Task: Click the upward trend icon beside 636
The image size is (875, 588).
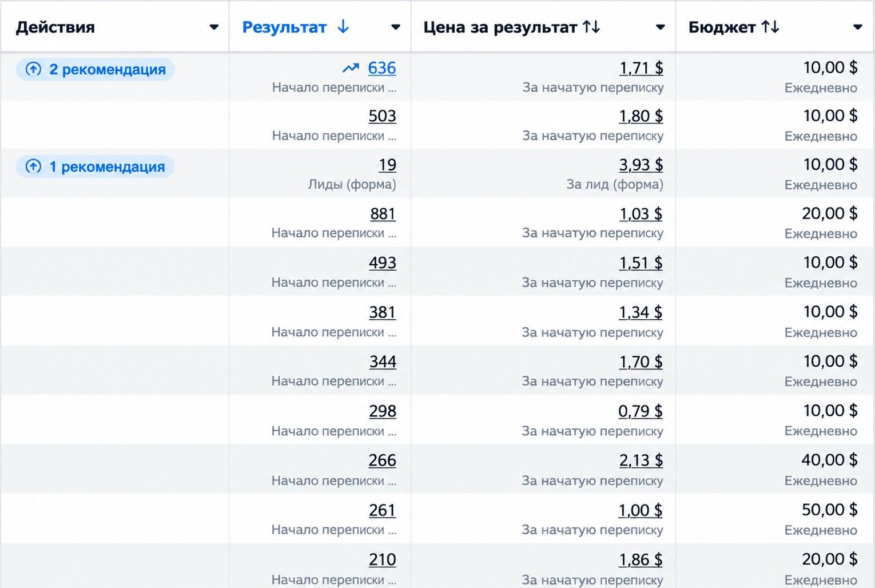Action: click(x=351, y=68)
